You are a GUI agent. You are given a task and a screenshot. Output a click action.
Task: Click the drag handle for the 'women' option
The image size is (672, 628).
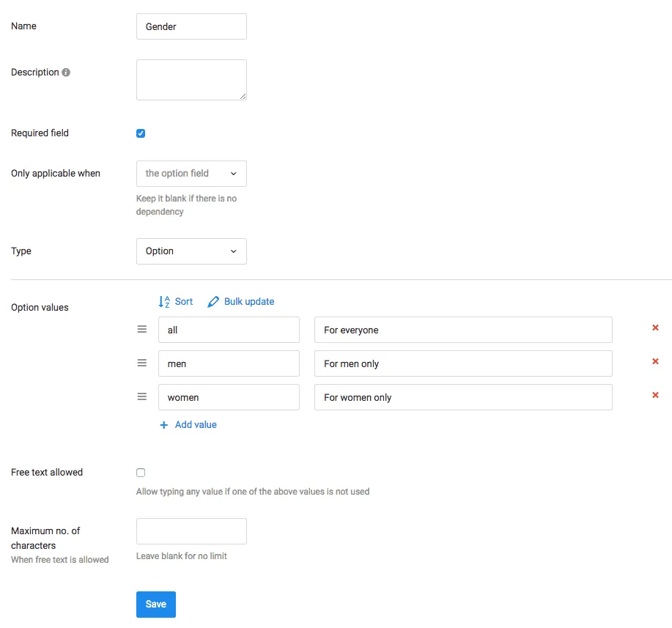(x=142, y=397)
